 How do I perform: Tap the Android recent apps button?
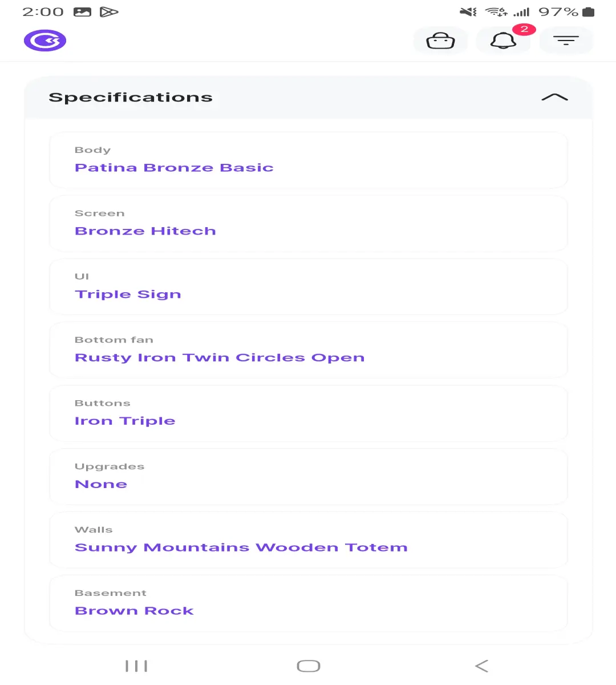tap(136, 666)
